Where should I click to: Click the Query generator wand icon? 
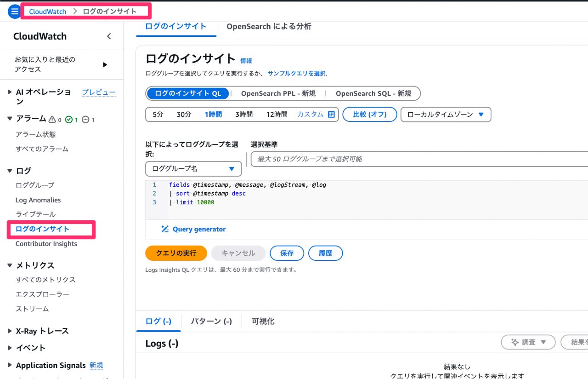click(x=165, y=229)
